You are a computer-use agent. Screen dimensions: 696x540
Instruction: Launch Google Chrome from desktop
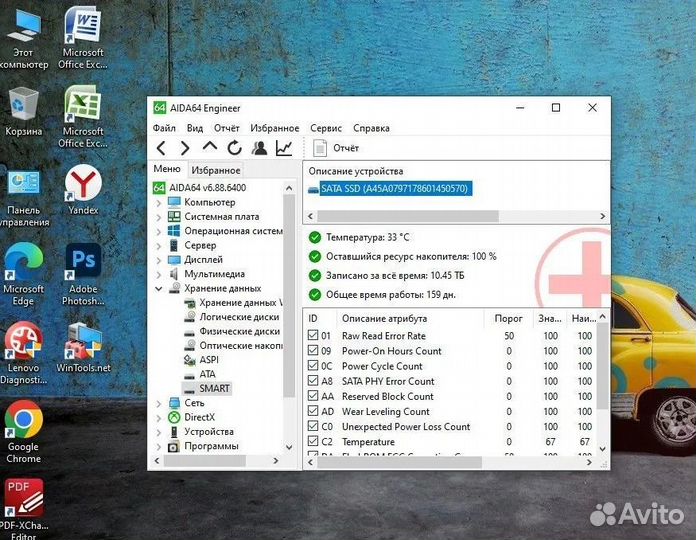click(24, 432)
